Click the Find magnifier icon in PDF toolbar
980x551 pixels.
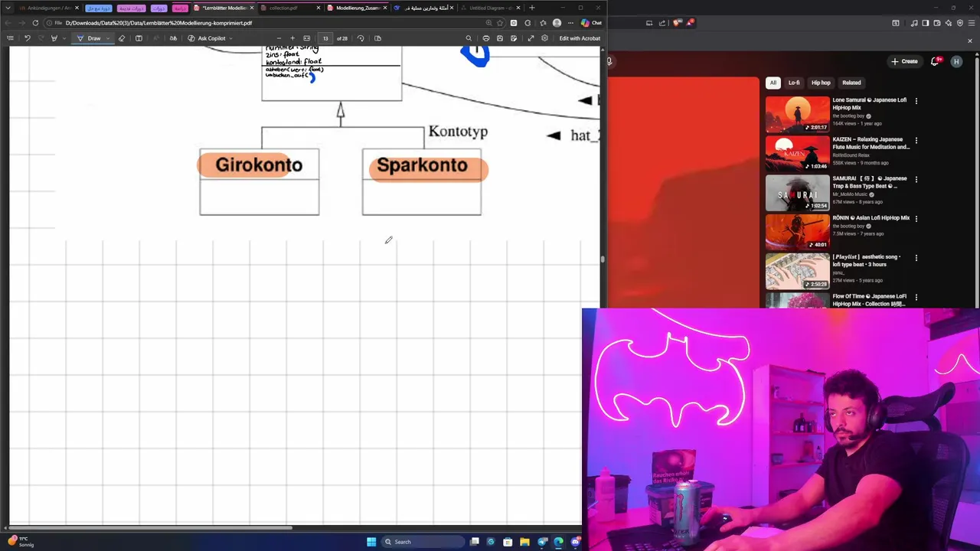(469, 38)
